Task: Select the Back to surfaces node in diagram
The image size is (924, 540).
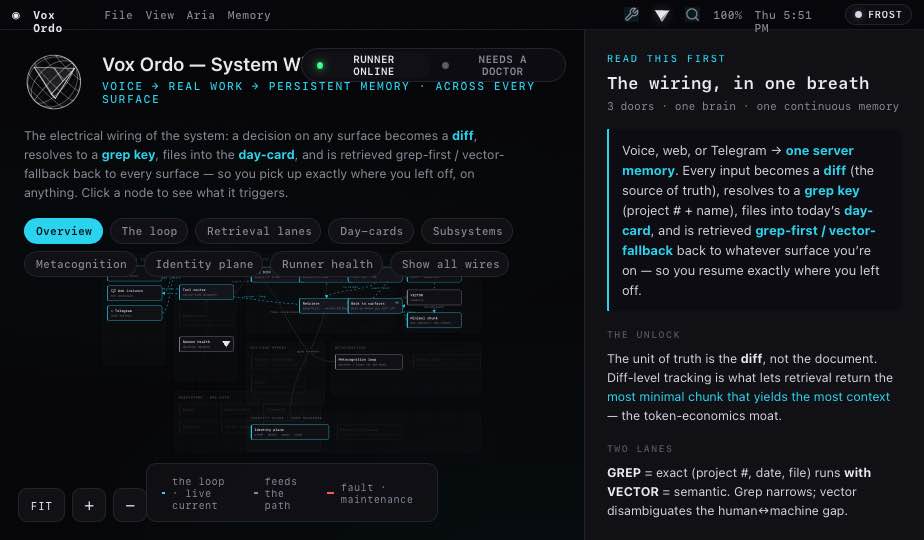Action: pyautogui.click(x=376, y=305)
